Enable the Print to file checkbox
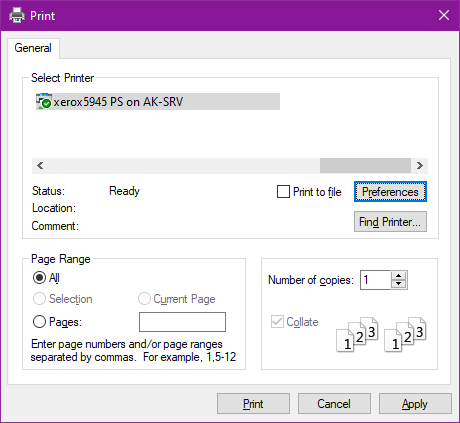Screen dimensions: 460x423 [283, 192]
